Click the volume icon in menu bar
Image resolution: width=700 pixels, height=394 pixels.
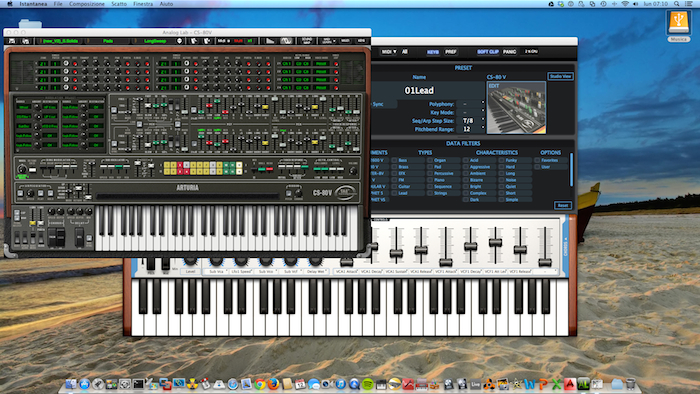pos(635,4)
